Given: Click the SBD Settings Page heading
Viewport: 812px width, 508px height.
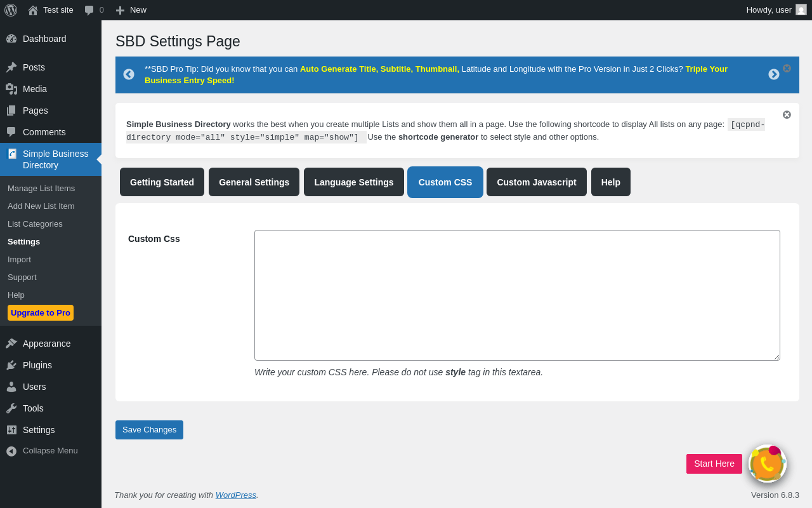Looking at the screenshot, I should [178, 41].
